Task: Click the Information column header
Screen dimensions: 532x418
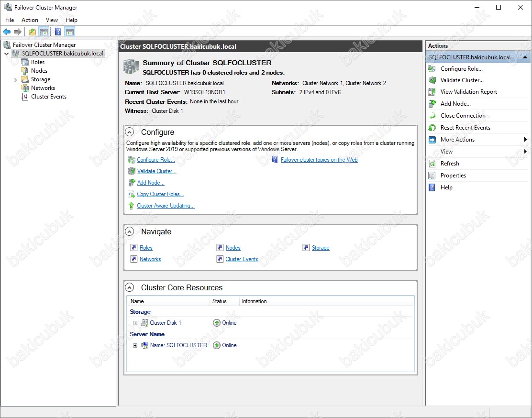Action: pos(254,301)
